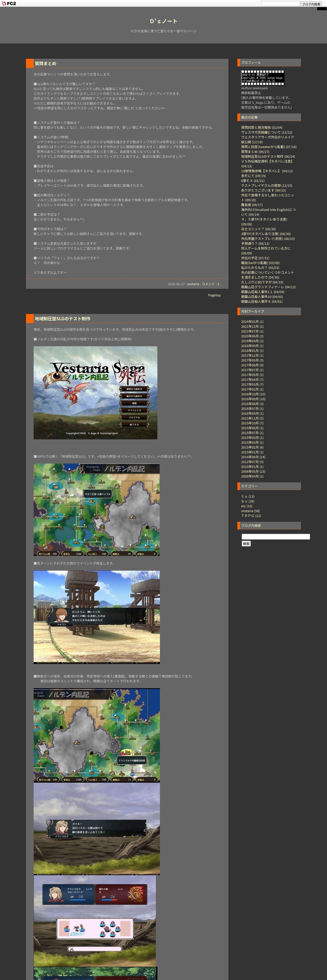Click the profile banner image in sidebar
The height and width of the screenshot is (980, 327).
coord(262,77)
